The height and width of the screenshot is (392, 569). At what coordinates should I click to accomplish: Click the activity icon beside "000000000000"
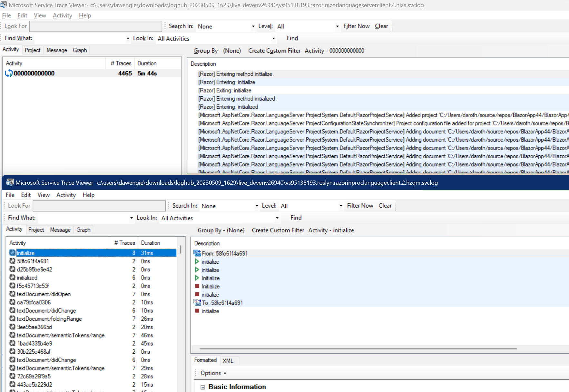(9, 73)
